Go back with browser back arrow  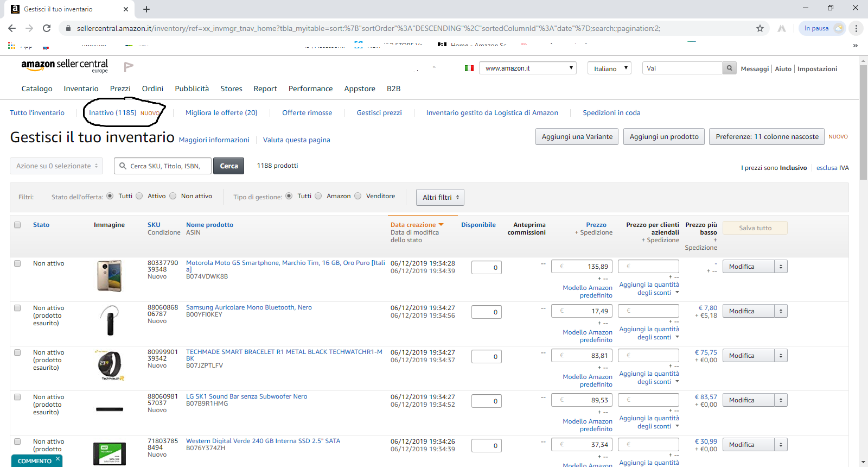tap(12, 28)
